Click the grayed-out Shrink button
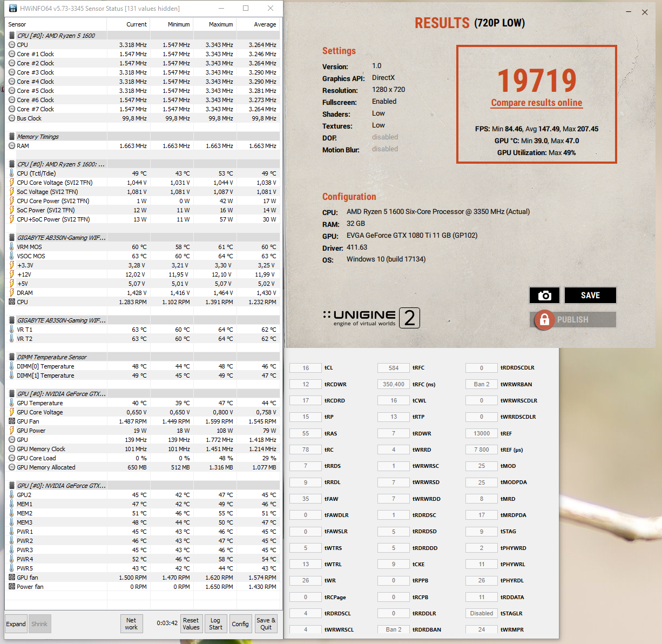The height and width of the screenshot is (644, 662). point(39,624)
